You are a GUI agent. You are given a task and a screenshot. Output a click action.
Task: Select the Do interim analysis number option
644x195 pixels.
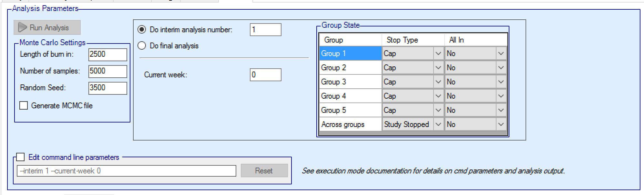pos(142,30)
